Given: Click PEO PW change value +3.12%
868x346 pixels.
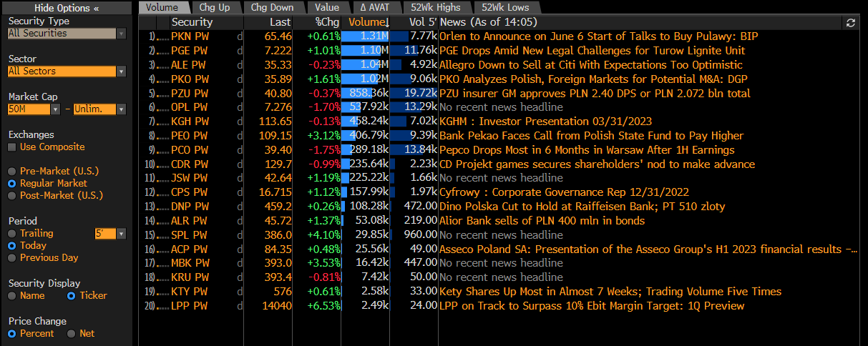Looking at the screenshot, I should [x=323, y=136].
